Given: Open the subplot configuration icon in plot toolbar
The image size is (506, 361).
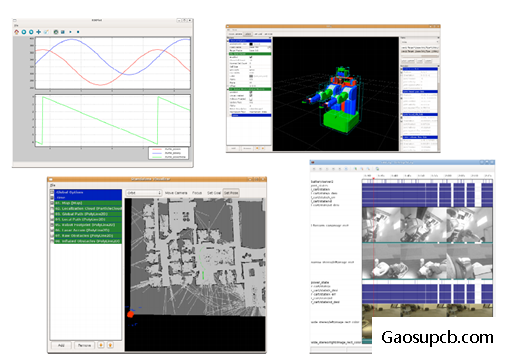Looking at the screenshot, I should click(x=56, y=32).
